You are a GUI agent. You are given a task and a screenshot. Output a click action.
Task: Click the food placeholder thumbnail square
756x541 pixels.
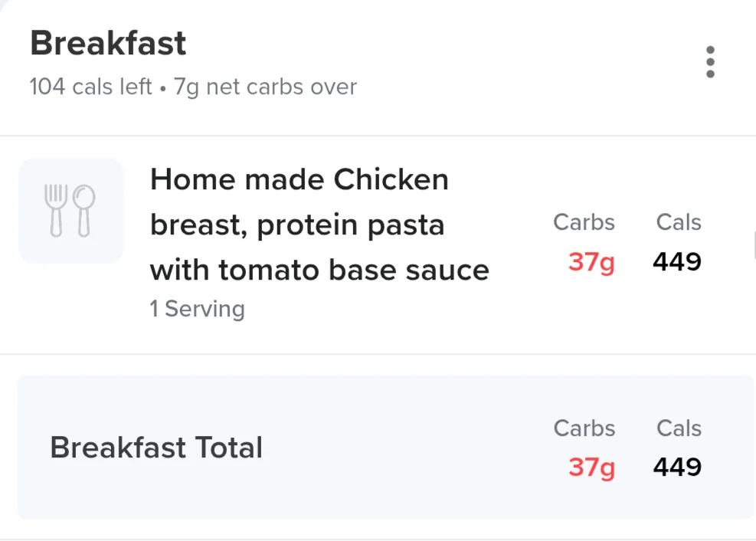[x=71, y=211]
